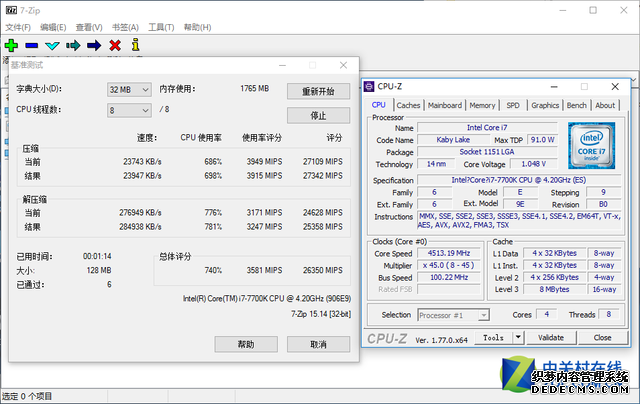Open the 工具(T) menu
The width and height of the screenshot is (640, 404).
161,27
